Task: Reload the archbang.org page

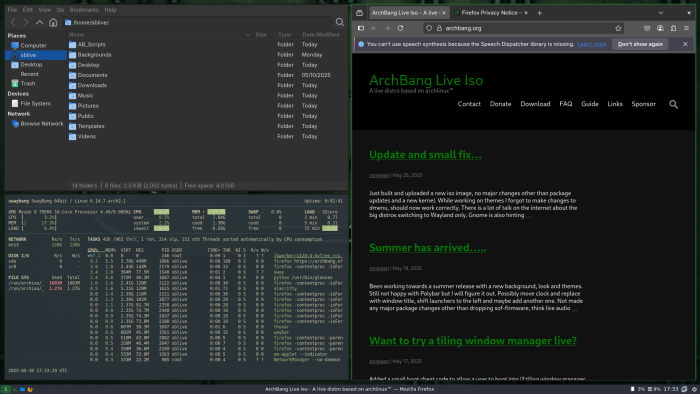Action: coord(400,28)
